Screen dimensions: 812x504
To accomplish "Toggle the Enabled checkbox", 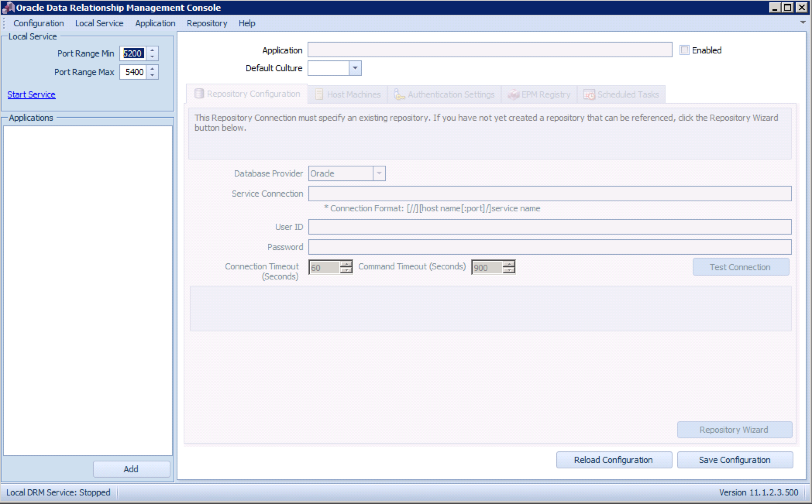I will (685, 50).
